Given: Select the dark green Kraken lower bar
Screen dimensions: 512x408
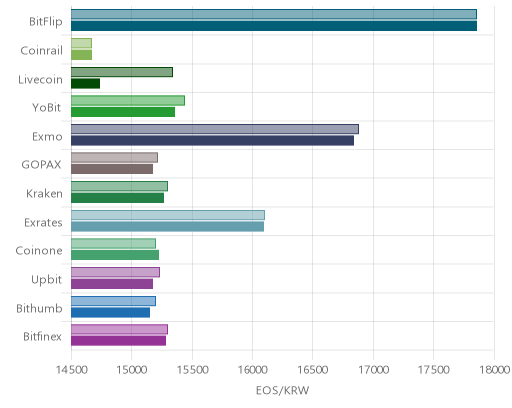Looking at the screenshot, I should pos(117,198).
